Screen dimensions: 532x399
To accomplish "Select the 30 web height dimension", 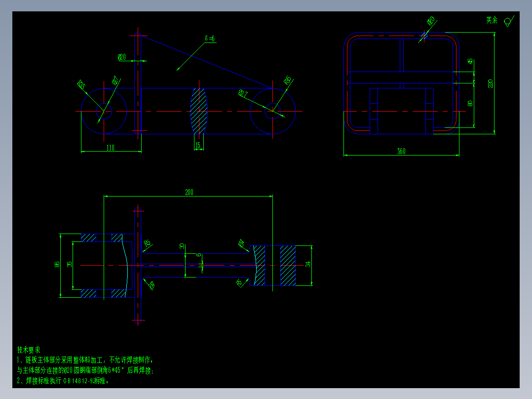I will 182,246.
